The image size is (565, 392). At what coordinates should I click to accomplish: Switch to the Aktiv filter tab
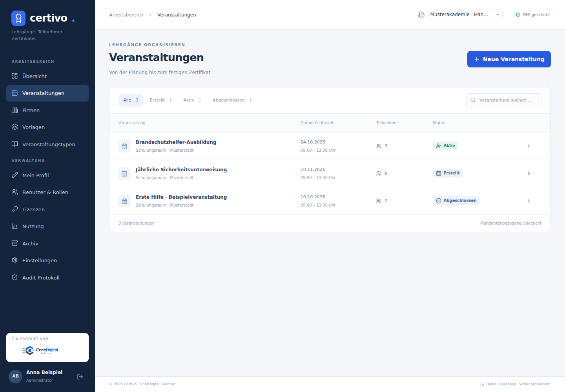point(192,100)
